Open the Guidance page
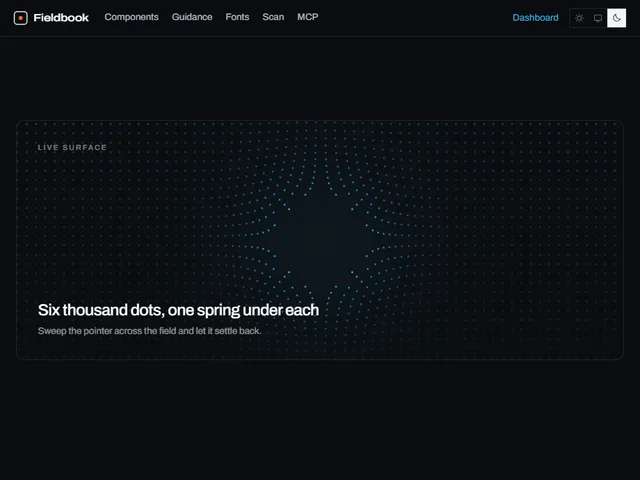 coord(192,17)
